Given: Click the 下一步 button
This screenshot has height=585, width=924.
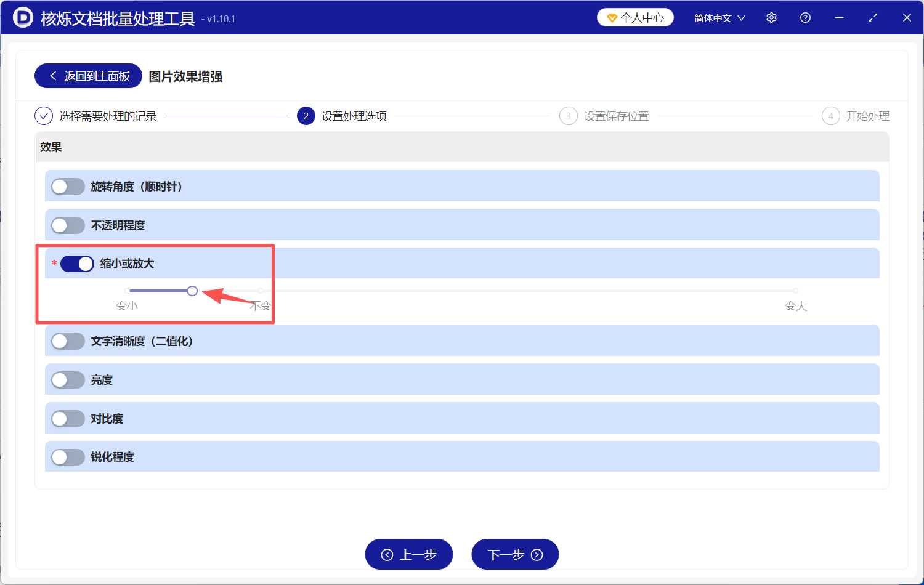Looking at the screenshot, I should 515,554.
